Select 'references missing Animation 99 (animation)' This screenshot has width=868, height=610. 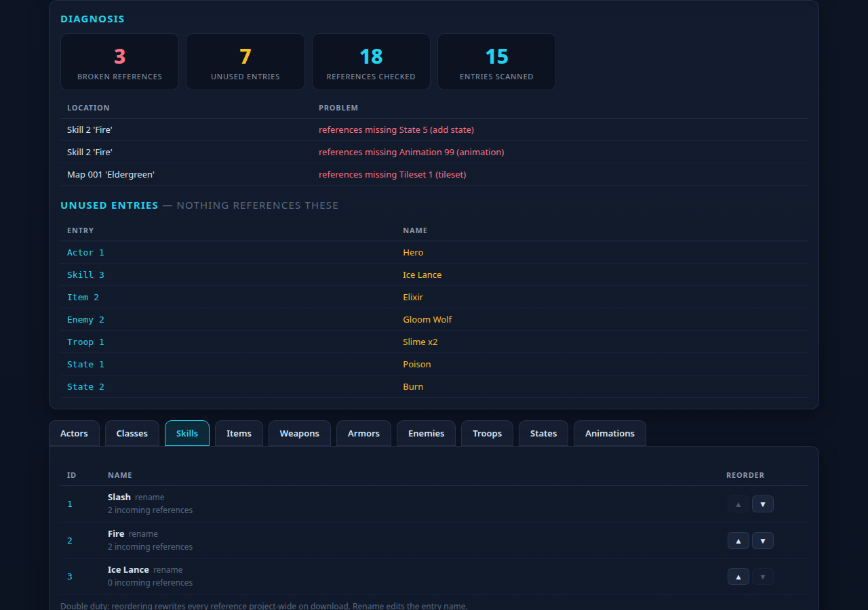(x=412, y=152)
